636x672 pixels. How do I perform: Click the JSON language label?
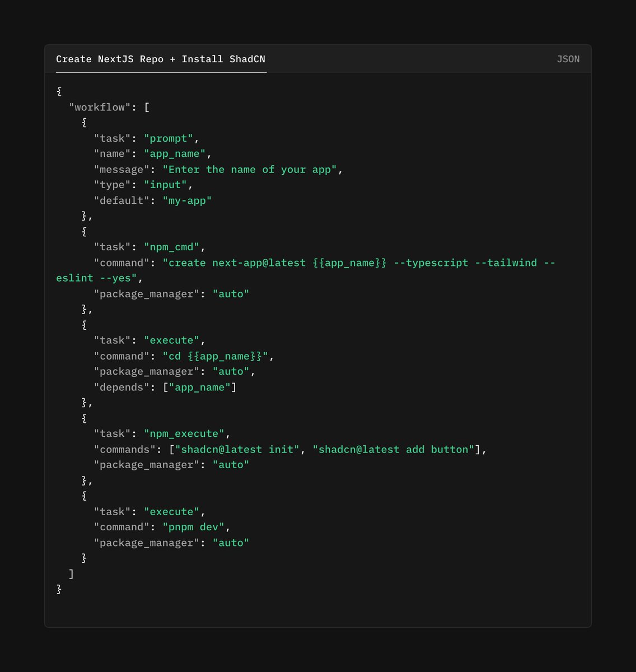pos(568,59)
